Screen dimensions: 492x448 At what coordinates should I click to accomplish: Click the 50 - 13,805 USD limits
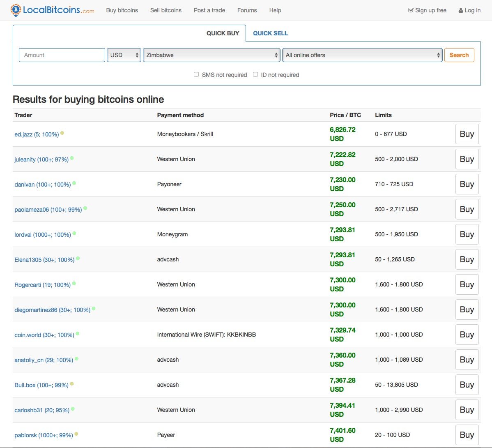pyautogui.click(x=396, y=385)
